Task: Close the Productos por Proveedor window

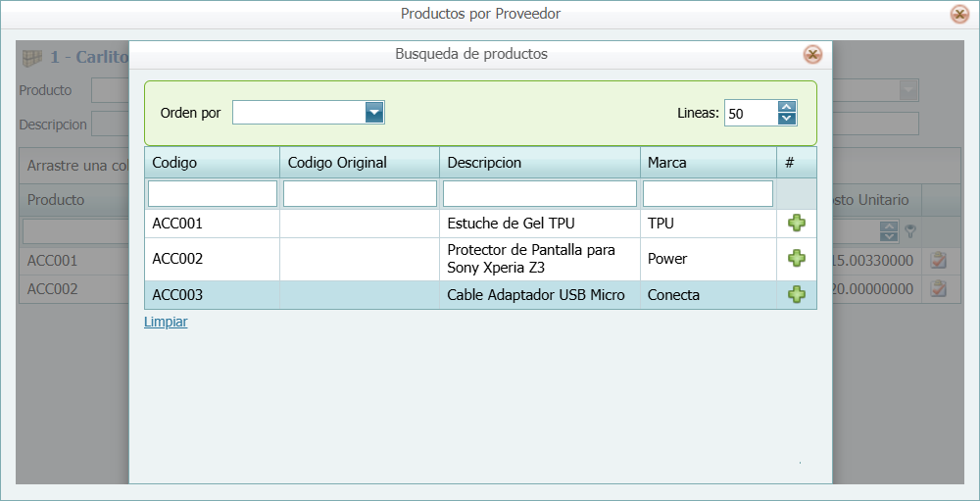Action: coord(959,14)
